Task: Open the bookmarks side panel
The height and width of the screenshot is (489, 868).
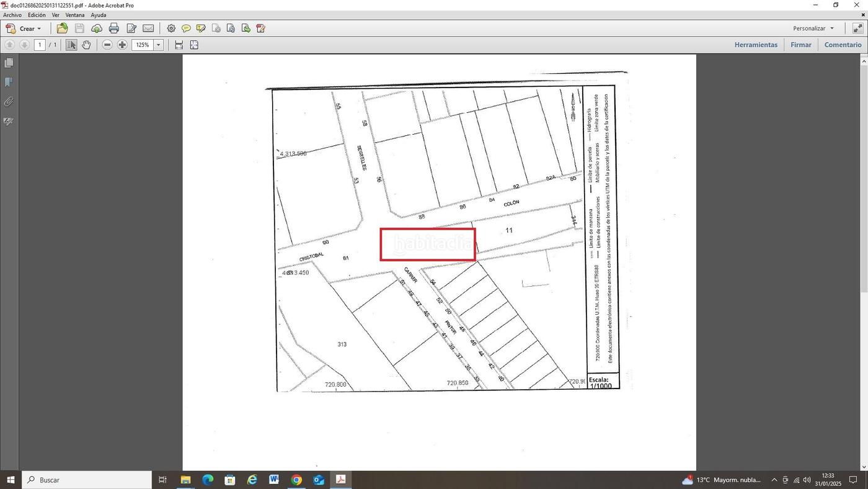Action: point(9,82)
